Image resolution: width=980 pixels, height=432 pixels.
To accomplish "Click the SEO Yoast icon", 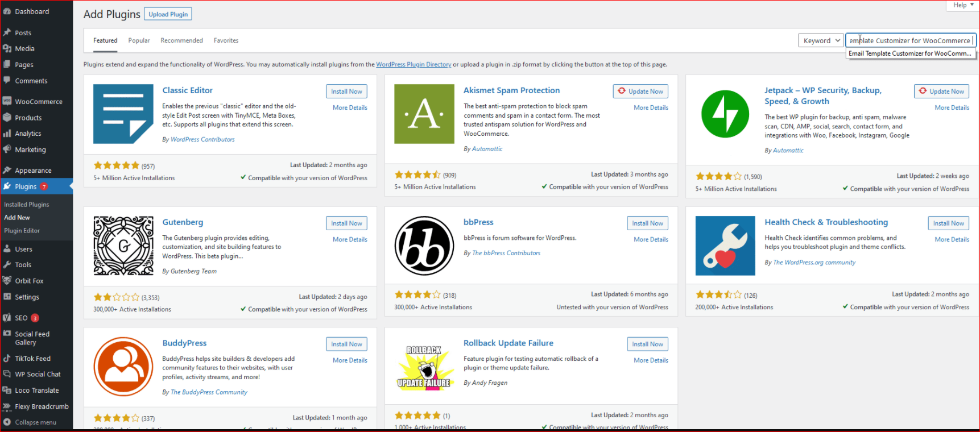I will [7, 318].
